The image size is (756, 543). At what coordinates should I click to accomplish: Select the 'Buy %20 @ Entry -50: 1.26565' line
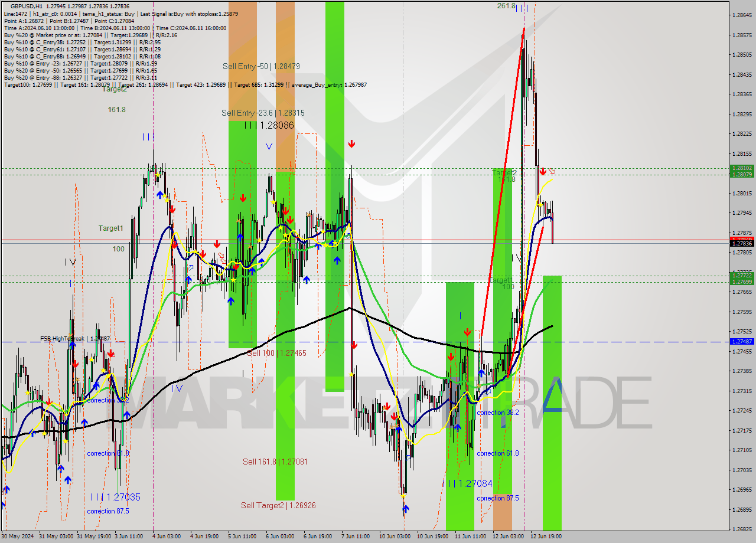click(80, 70)
